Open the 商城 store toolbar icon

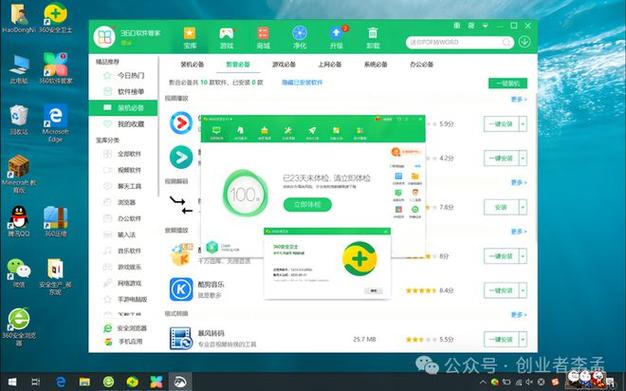[x=263, y=38]
